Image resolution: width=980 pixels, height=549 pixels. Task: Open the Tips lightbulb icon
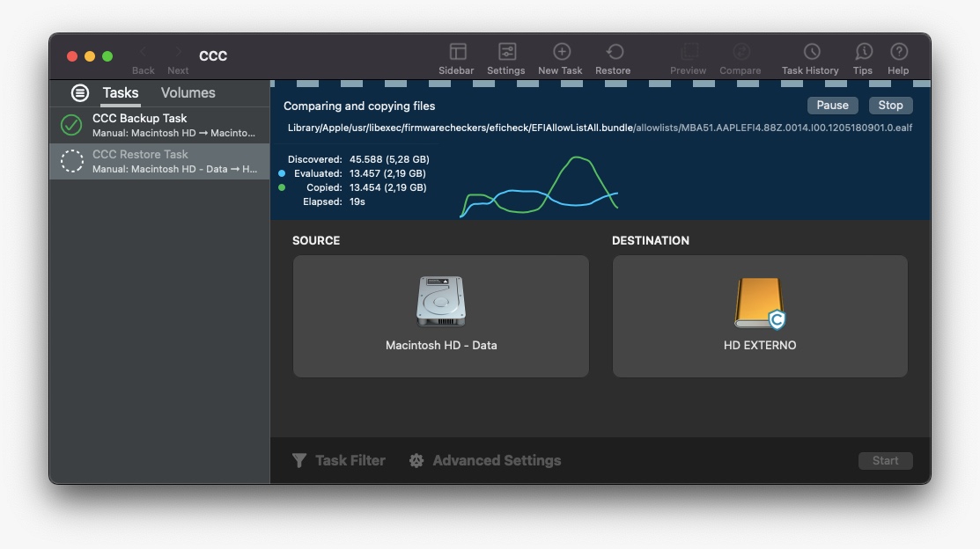coord(863,52)
